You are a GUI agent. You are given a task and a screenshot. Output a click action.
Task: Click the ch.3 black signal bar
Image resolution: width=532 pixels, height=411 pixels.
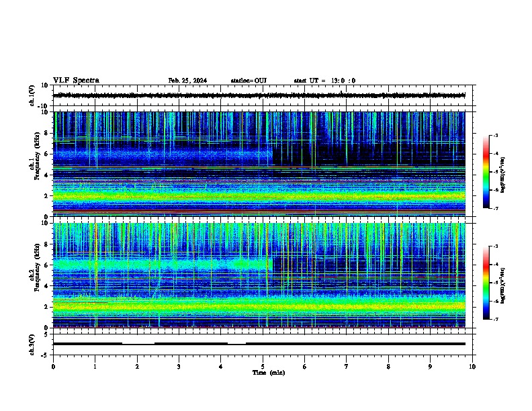(x=259, y=344)
